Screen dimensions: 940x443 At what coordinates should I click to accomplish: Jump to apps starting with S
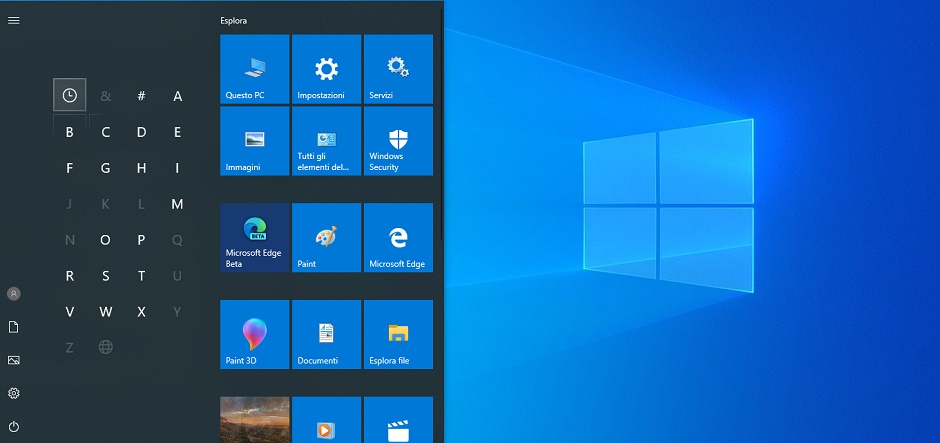coord(106,276)
